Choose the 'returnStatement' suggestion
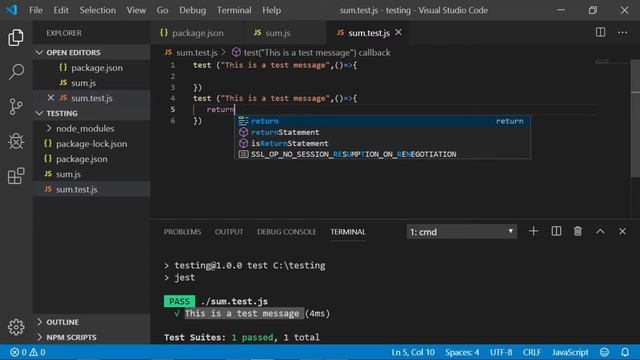This screenshot has width=640, height=360. (x=382, y=132)
